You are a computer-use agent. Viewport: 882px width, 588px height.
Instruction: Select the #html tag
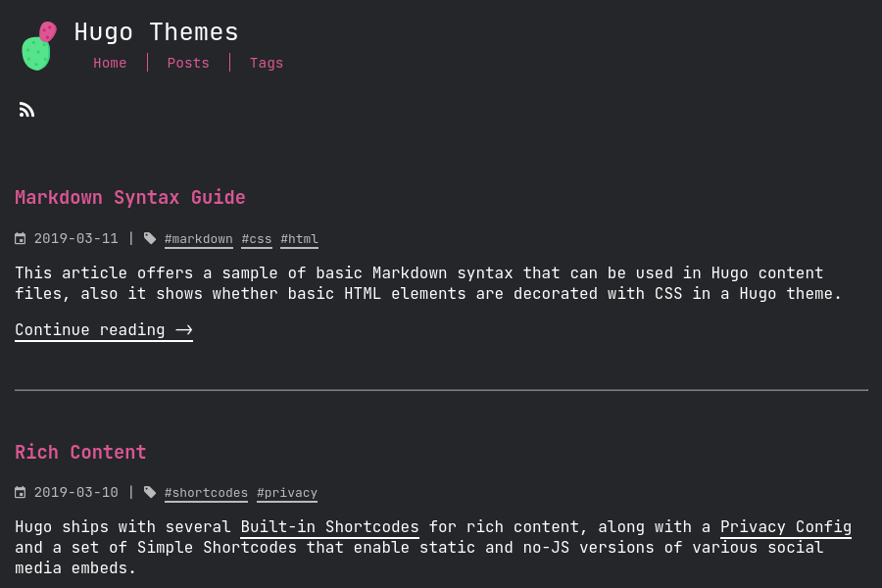click(299, 239)
